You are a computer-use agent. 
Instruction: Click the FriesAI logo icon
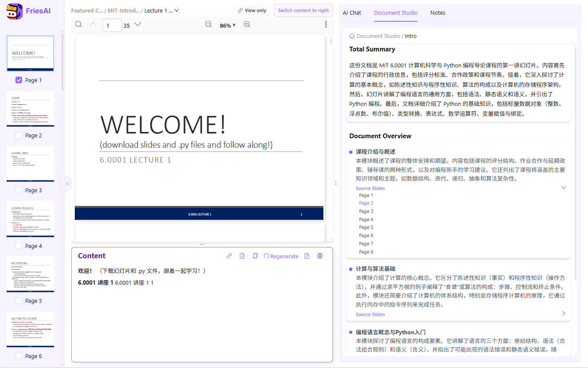point(15,11)
